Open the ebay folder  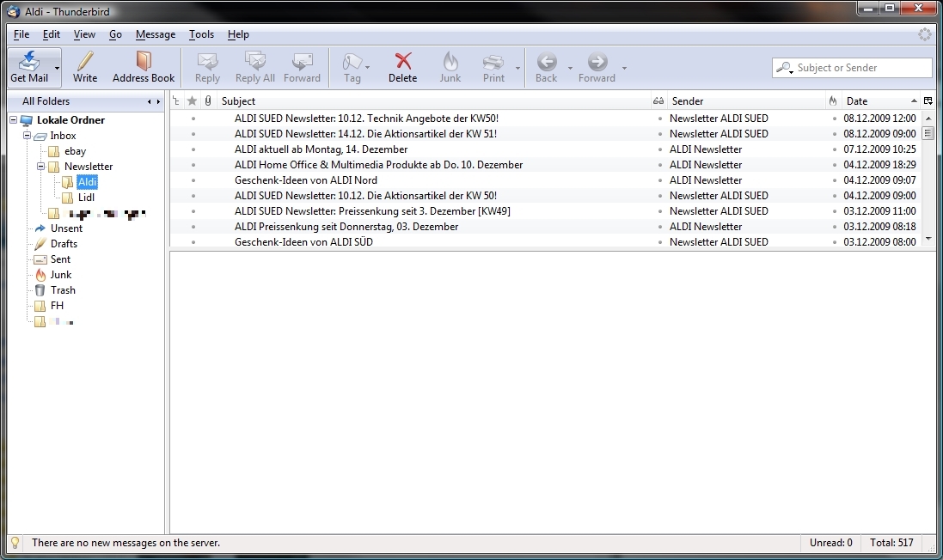pos(75,151)
